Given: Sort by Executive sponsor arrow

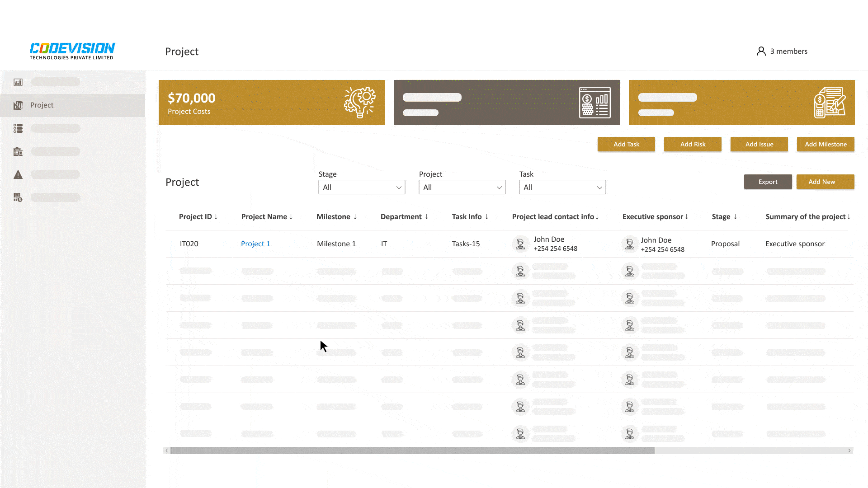Looking at the screenshot, I should [687, 216].
